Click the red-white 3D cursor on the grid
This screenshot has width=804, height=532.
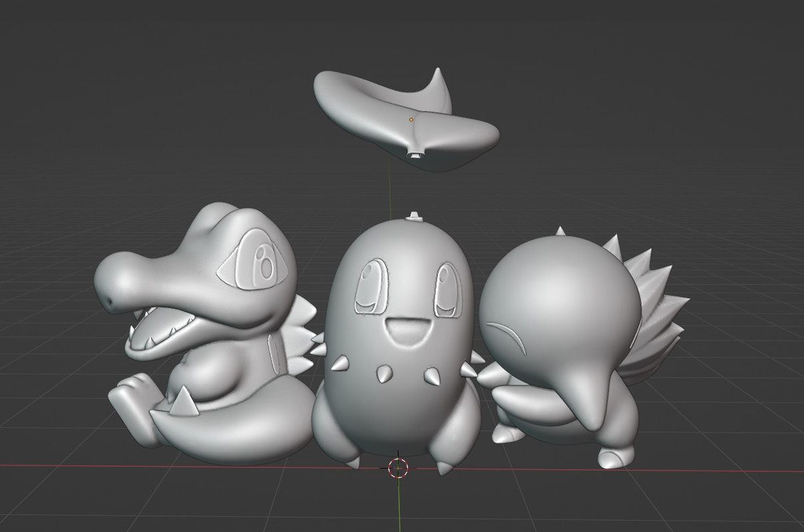(x=398, y=468)
